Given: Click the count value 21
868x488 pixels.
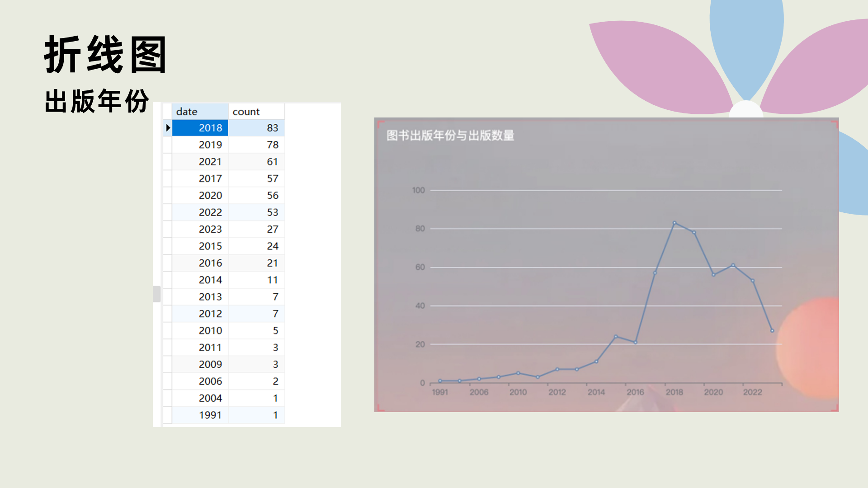Looking at the screenshot, I should coord(256,263).
